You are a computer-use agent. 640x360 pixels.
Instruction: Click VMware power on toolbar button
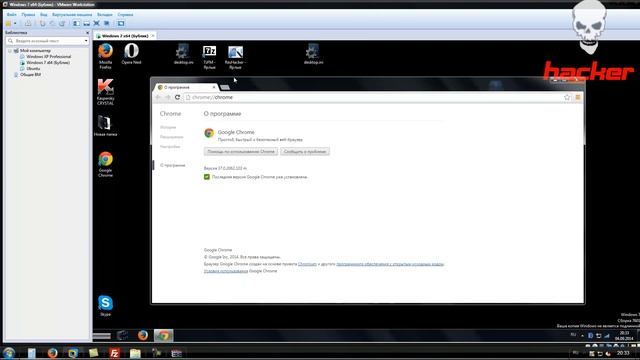pyautogui.click(x=8, y=23)
